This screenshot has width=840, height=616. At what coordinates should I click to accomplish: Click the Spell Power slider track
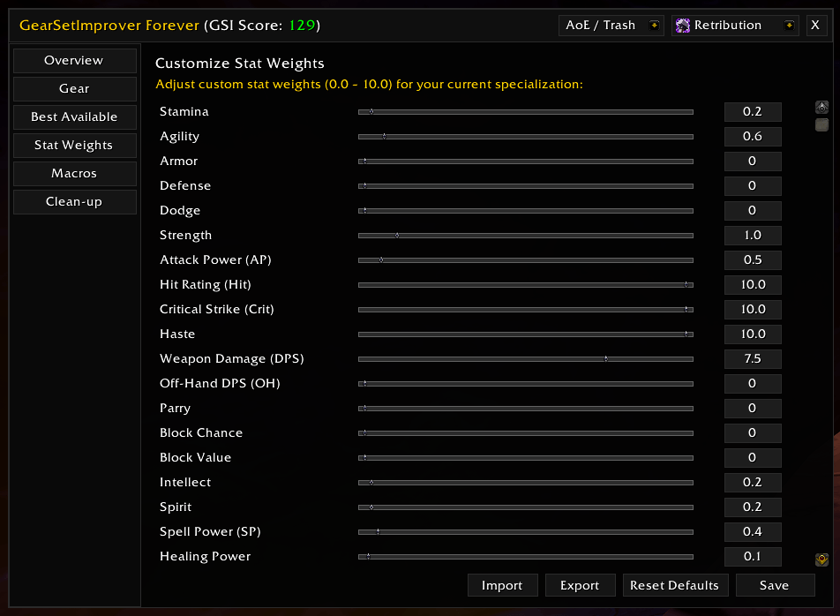click(526, 532)
